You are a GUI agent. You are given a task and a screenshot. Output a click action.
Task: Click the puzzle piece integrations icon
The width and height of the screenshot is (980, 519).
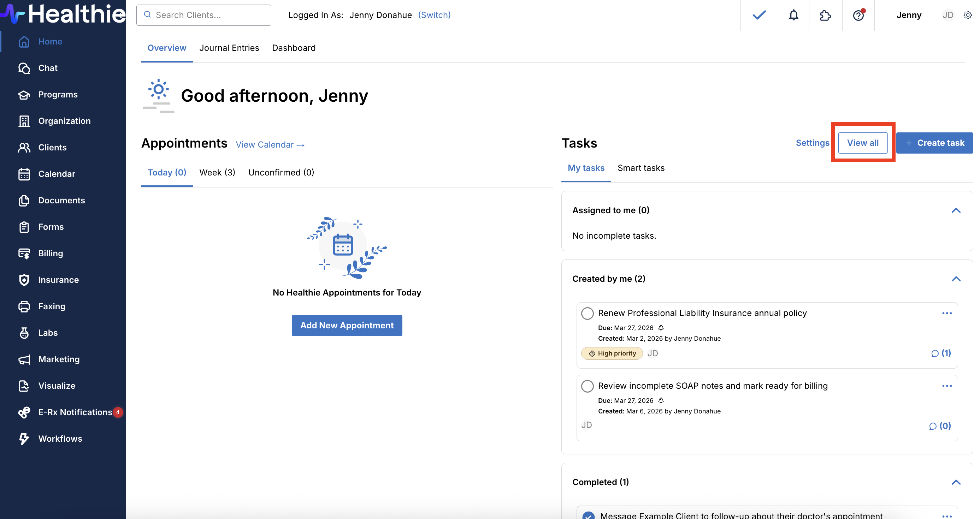pos(825,15)
